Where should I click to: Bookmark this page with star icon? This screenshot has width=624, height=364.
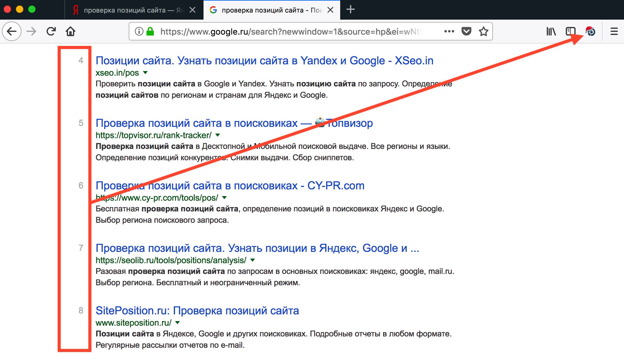click(483, 31)
